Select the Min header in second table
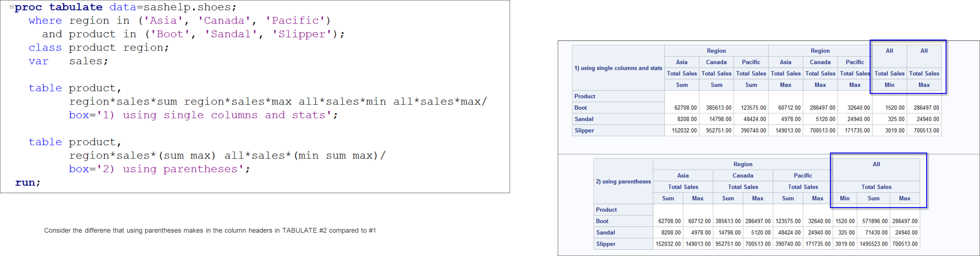This screenshot has width=980, height=256. point(845,199)
